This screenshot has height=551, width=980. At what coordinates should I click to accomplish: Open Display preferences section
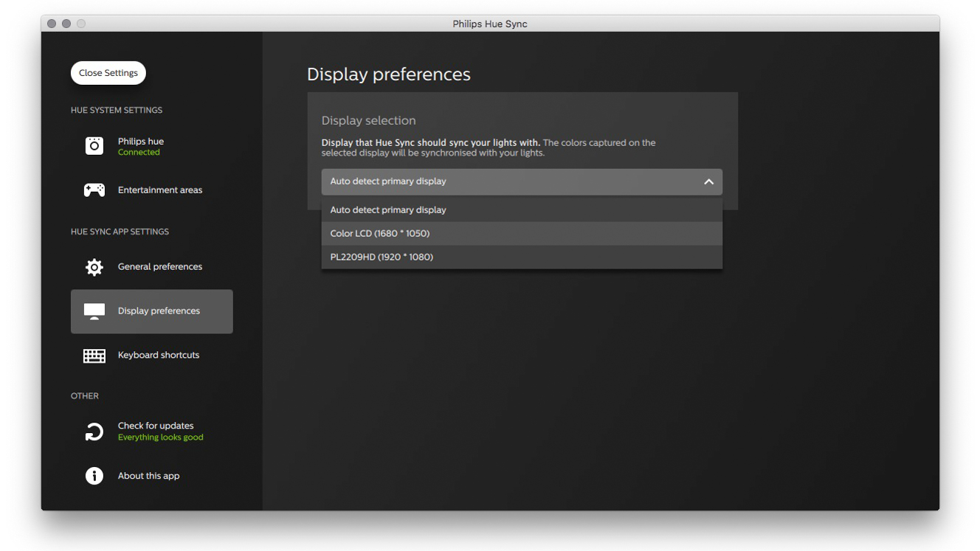tap(152, 311)
